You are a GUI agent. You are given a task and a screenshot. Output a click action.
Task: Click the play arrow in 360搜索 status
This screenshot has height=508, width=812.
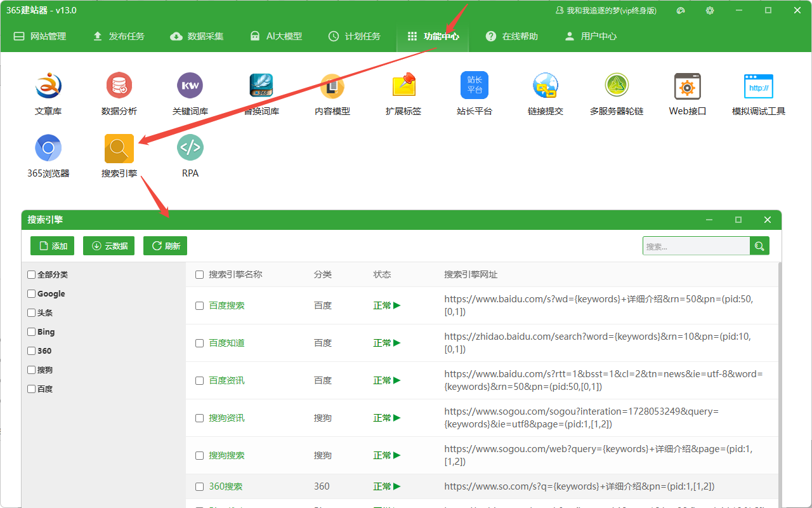pyautogui.click(x=397, y=486)
